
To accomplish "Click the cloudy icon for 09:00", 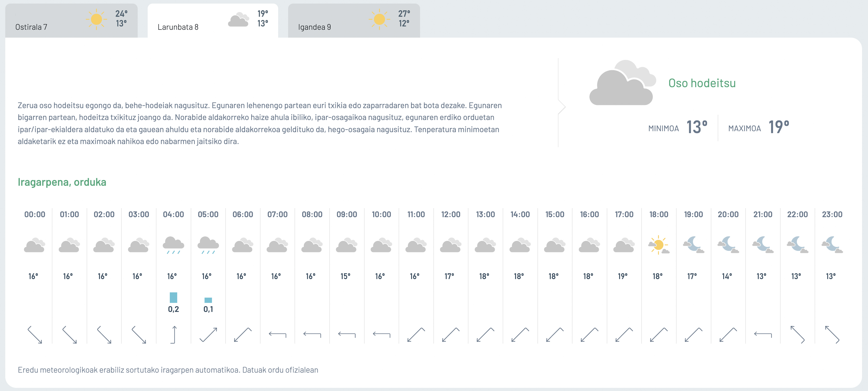I will click(x=346, y=245).
